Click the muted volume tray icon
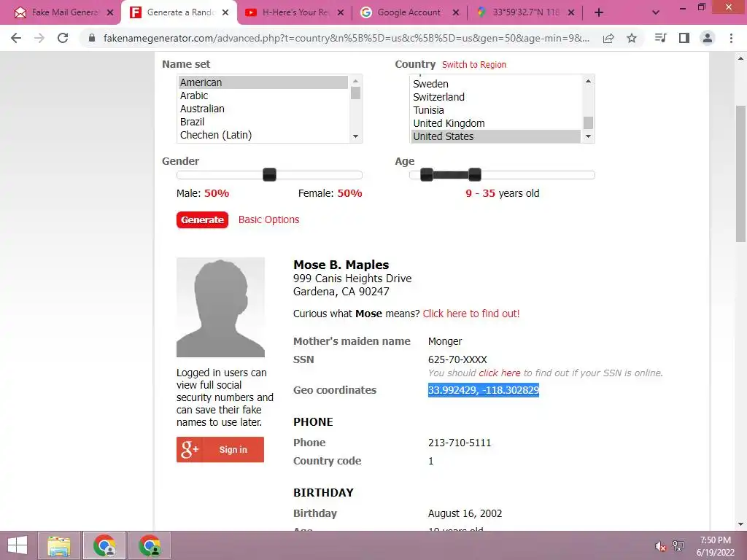The image size is (747, 560). click(659, 546)
